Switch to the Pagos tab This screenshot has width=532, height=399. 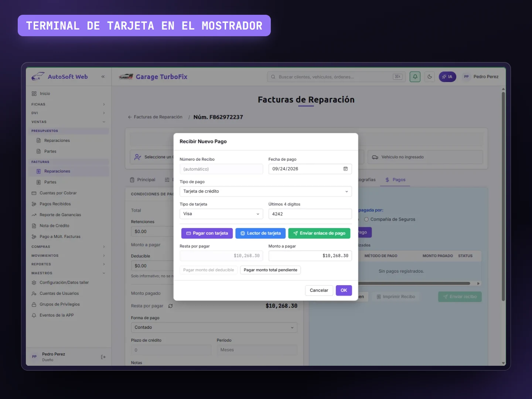395,180
